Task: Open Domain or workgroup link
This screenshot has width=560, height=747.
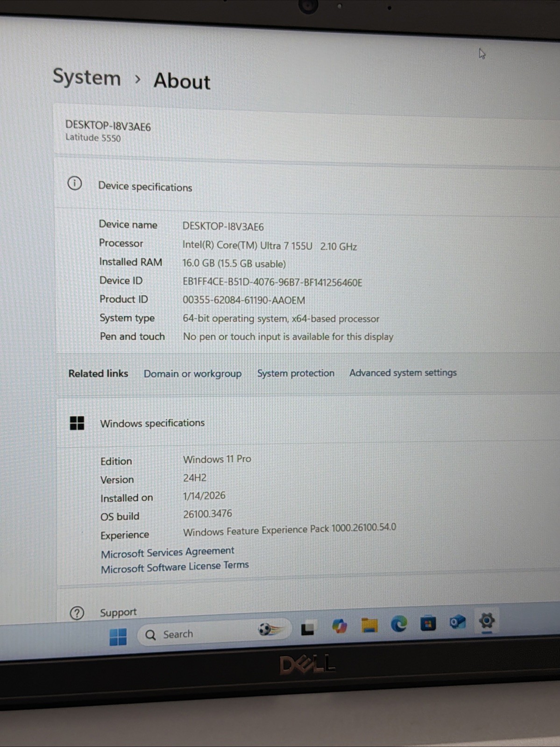Action: pos(192,374)
